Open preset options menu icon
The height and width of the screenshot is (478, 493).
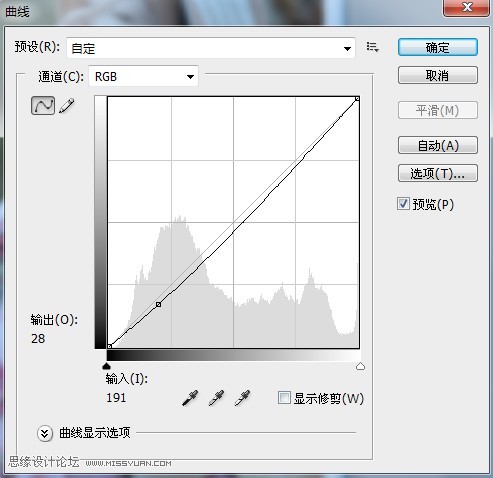tap(372, 47)
